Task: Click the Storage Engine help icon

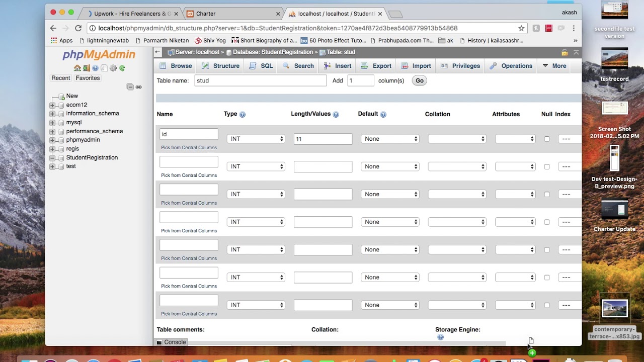Action: coord(440,337)
